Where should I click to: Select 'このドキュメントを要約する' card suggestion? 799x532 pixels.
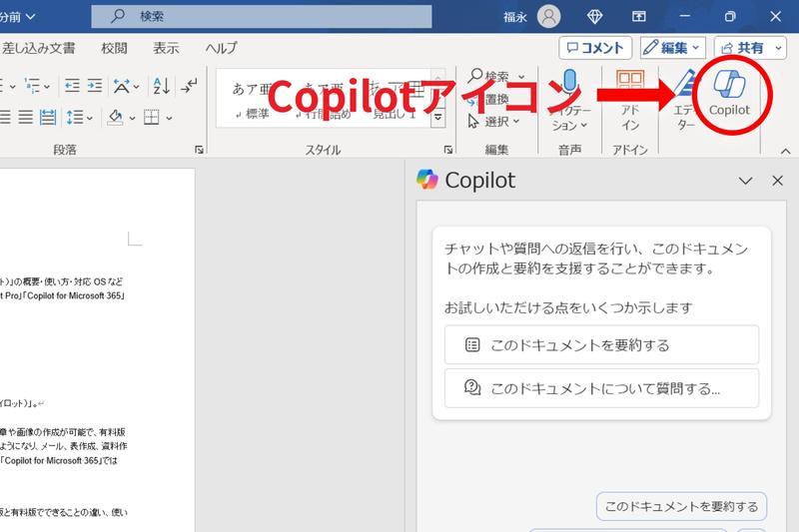[x=601, y=344]
